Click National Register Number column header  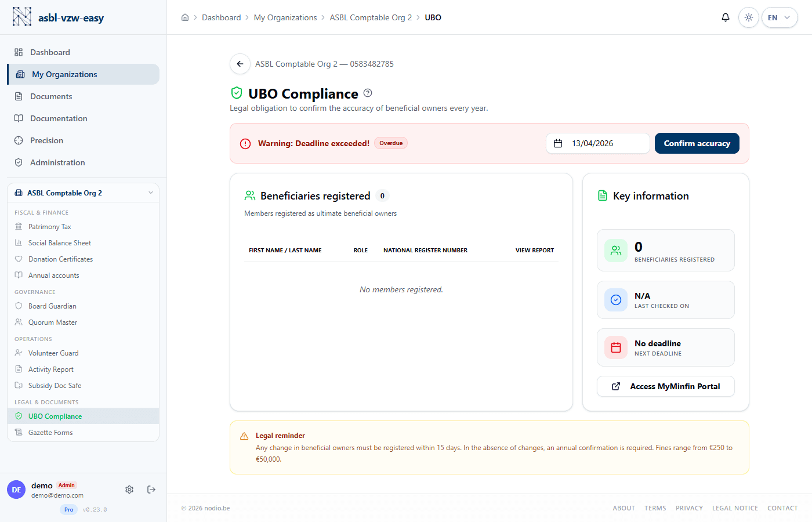pyautogui.click(x=425, y=251)
